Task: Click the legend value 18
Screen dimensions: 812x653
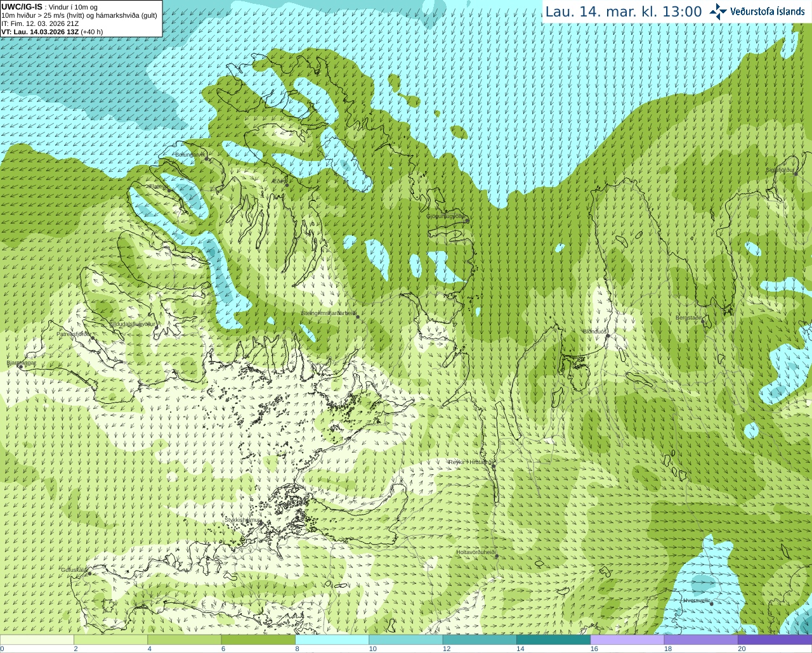Action: coord(668,649)
